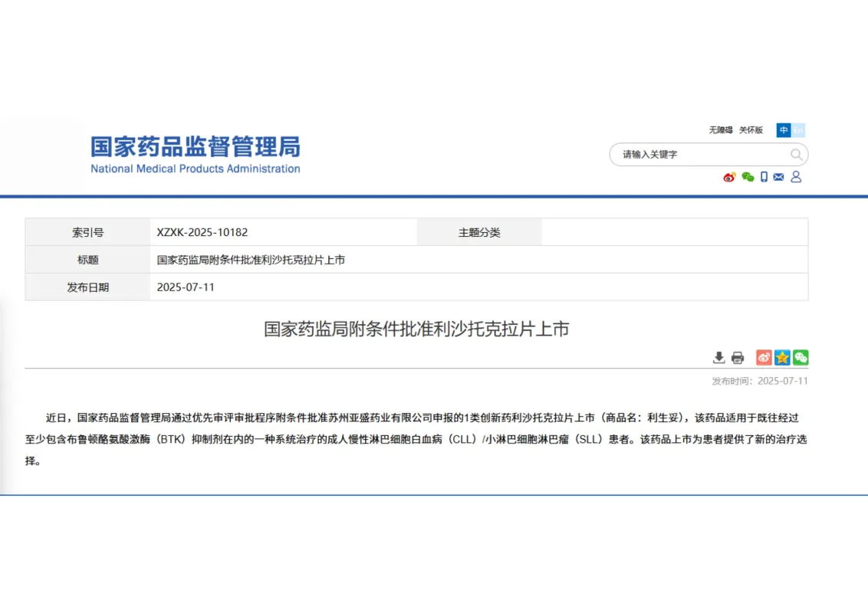
Task: Click the centered article headline above the share icons
Action: tap(416, 329)
